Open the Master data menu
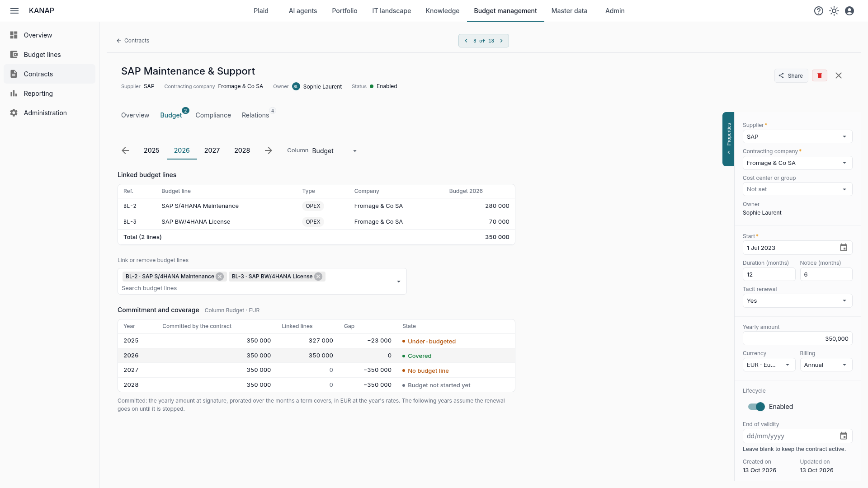Screen dimensions: 868x488 point(569,11)
